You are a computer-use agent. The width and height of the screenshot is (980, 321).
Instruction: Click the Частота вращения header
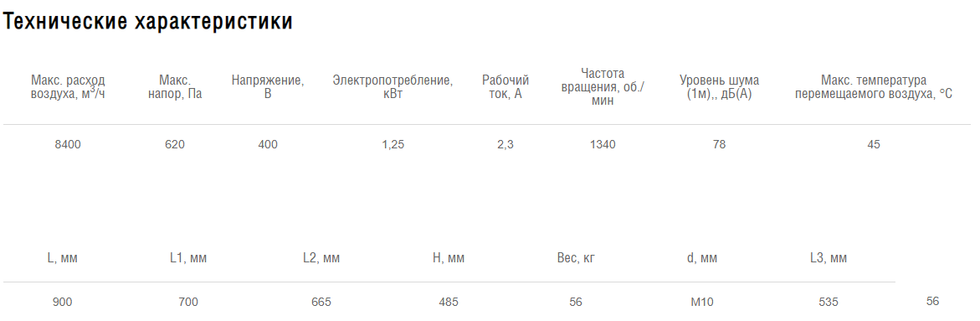(603, 87)
